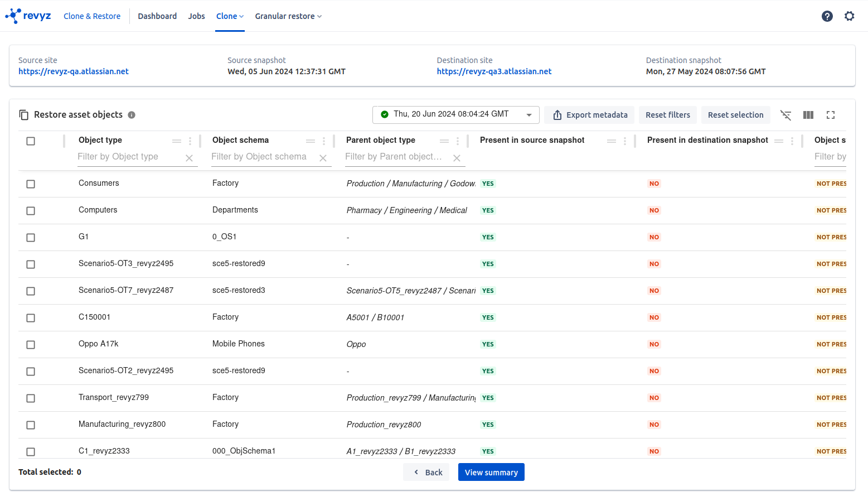Click Object schema column drag handle
Viewport: 868px width, 501px height.
(x=311, y=141)
